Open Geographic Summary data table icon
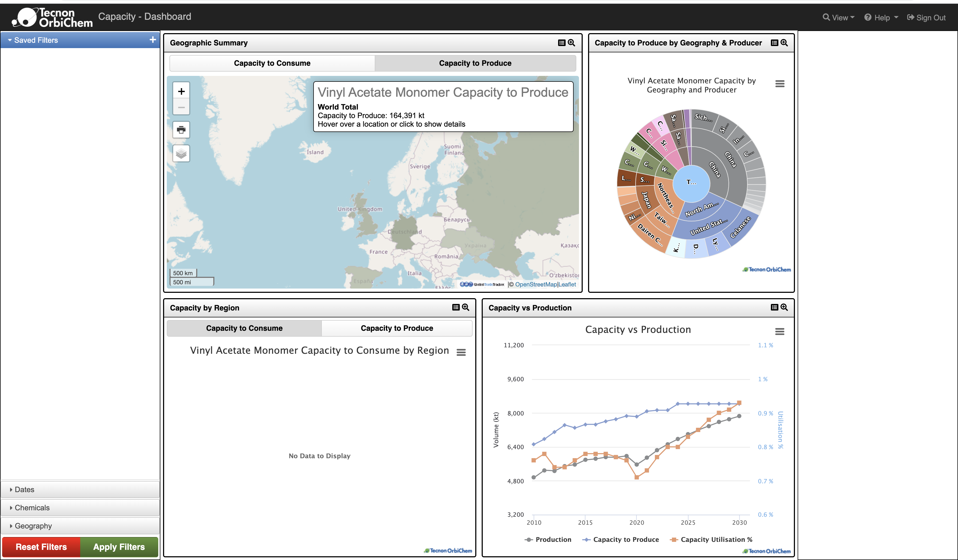958x560 pixels. pyautogui.click(x=562, y=43)
